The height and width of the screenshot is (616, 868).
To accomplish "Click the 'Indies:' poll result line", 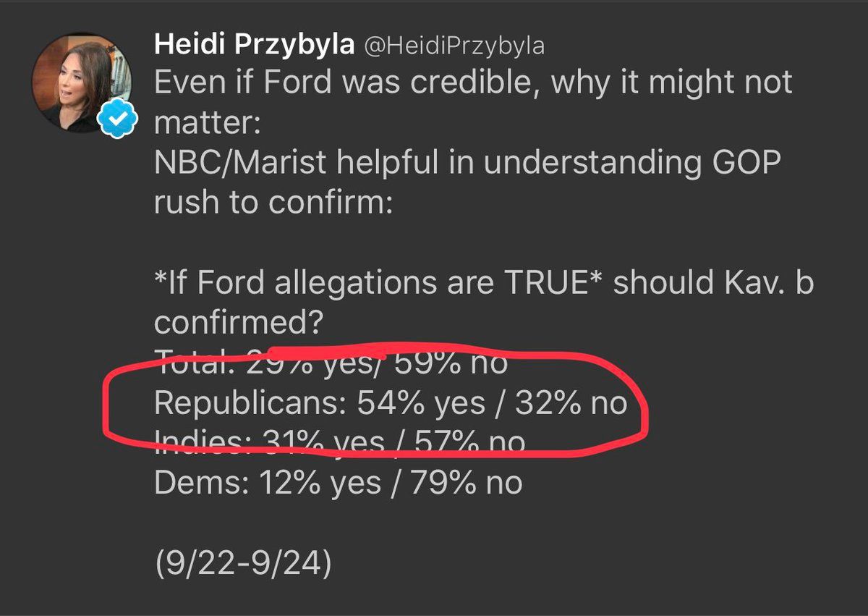I will (x=340, y=442).
